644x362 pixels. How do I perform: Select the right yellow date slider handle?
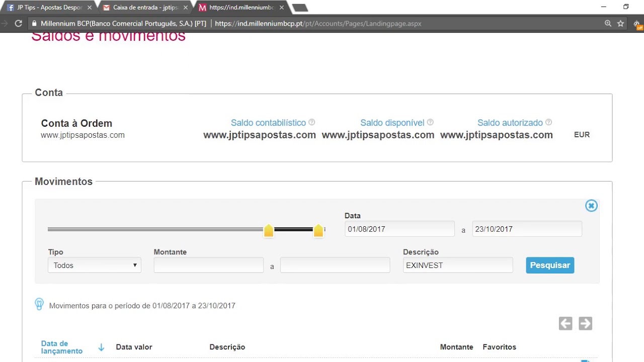[318, 230]
